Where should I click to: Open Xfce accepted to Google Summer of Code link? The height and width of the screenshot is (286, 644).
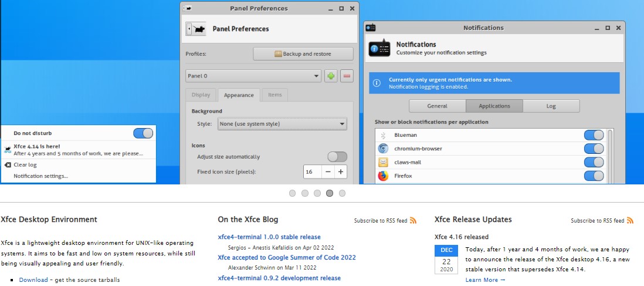click(287, 258)
